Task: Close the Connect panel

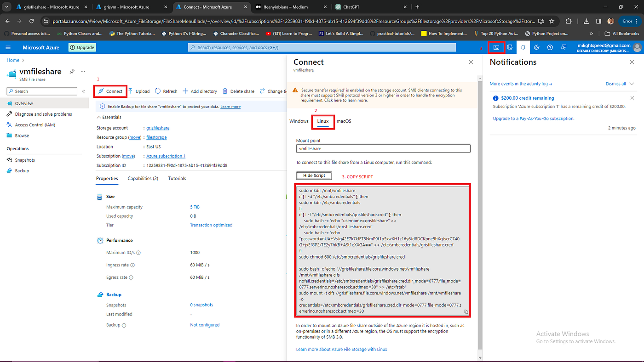Action: [x=471, y=62]
